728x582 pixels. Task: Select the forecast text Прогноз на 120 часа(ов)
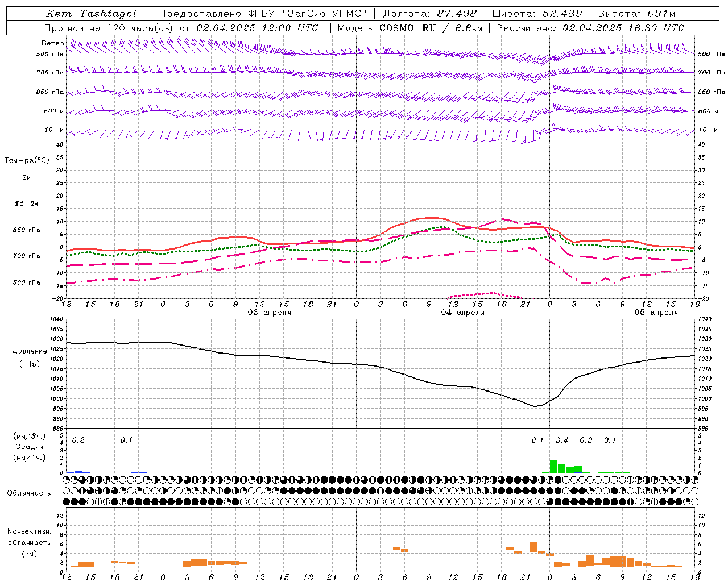pyautogui.click(x=110, y=28)
